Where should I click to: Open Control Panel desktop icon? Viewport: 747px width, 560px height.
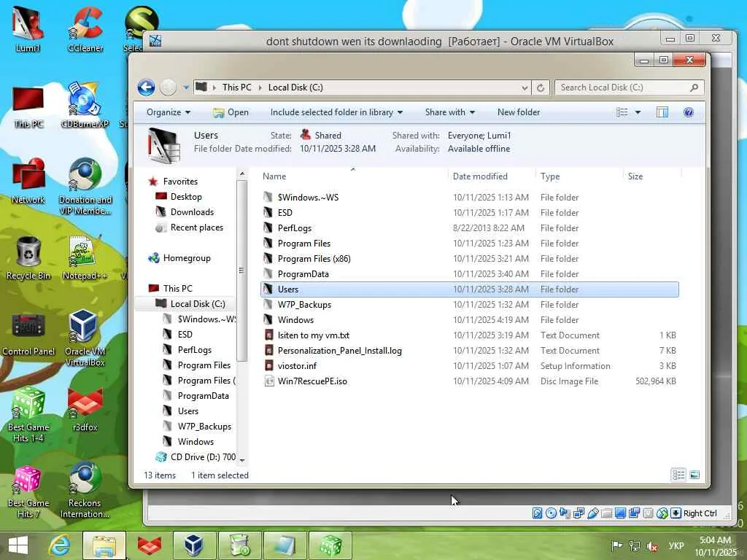pos(28,334)
